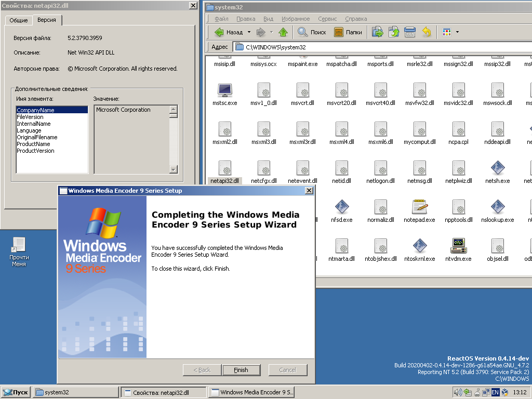Viewport: 532px width, 399px height.
Task: Select the ncpa.cpl file icon
Action: 458,129
